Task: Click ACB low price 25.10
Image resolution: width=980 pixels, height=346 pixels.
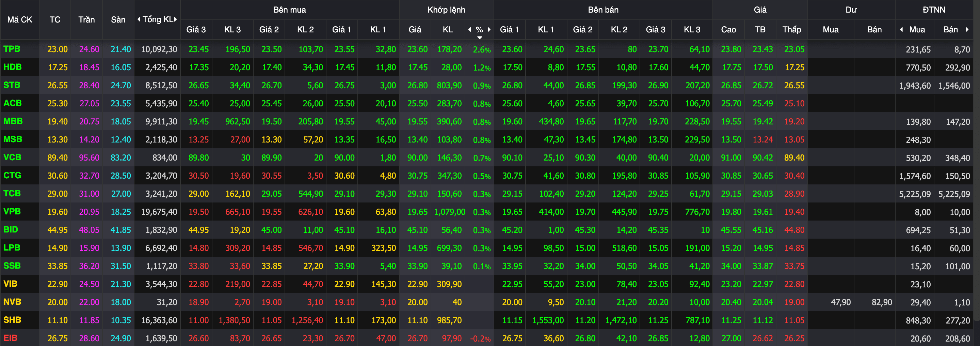Action: 794,103
